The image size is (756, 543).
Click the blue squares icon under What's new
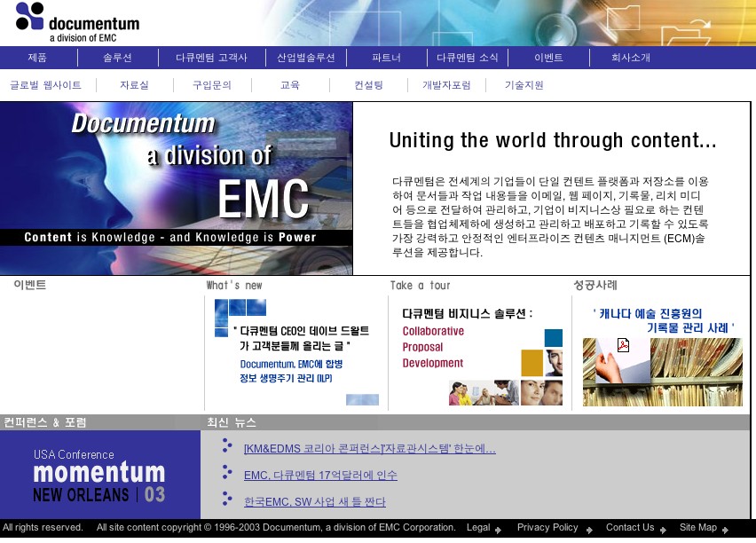pos(240,317)
